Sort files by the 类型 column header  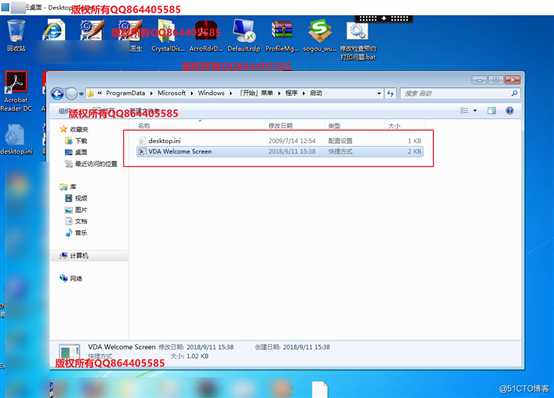tap(334, 125)
